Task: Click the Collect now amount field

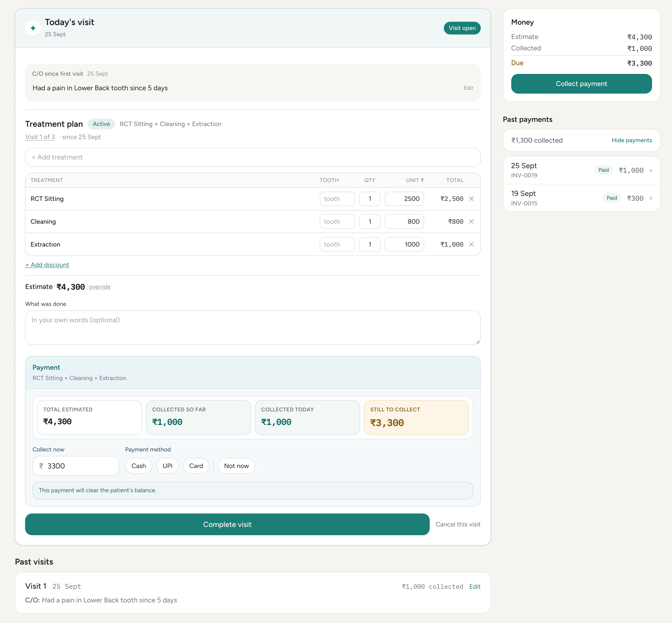Action: click(76, 466)
